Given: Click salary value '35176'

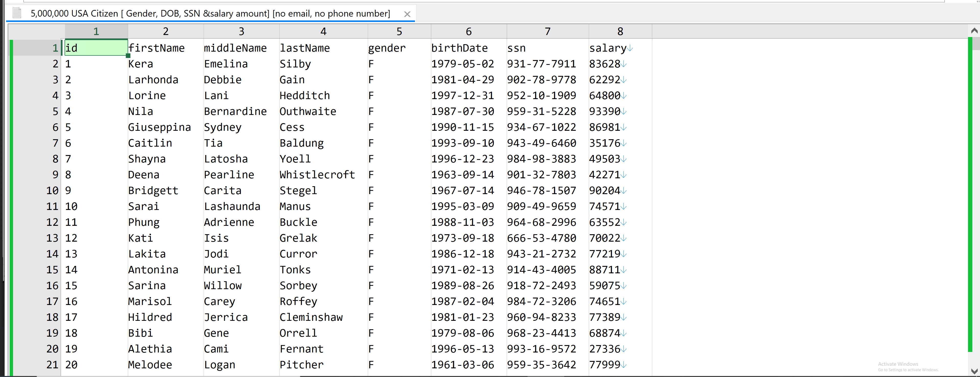Looking at the screenshot, I should click(605, 143).
